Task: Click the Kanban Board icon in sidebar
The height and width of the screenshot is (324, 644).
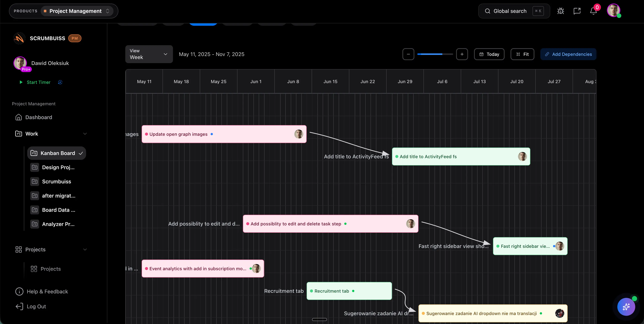Action: [34, 153]
